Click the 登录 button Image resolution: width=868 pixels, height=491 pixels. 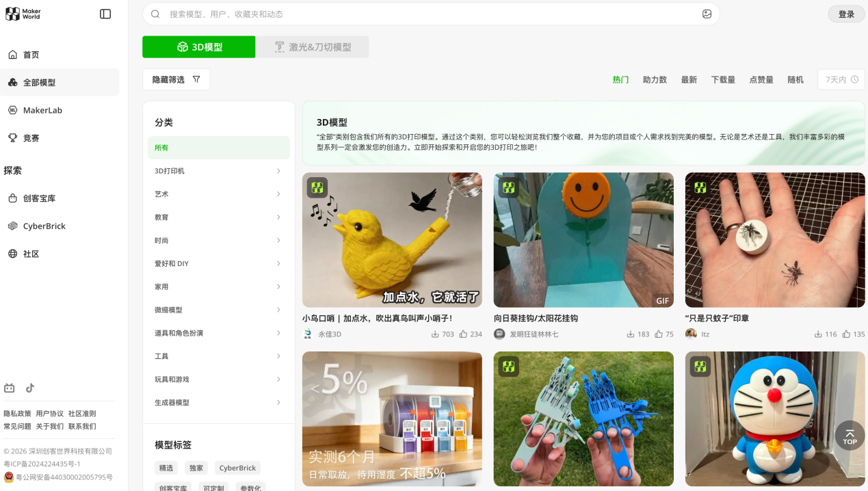click(846, 14)
